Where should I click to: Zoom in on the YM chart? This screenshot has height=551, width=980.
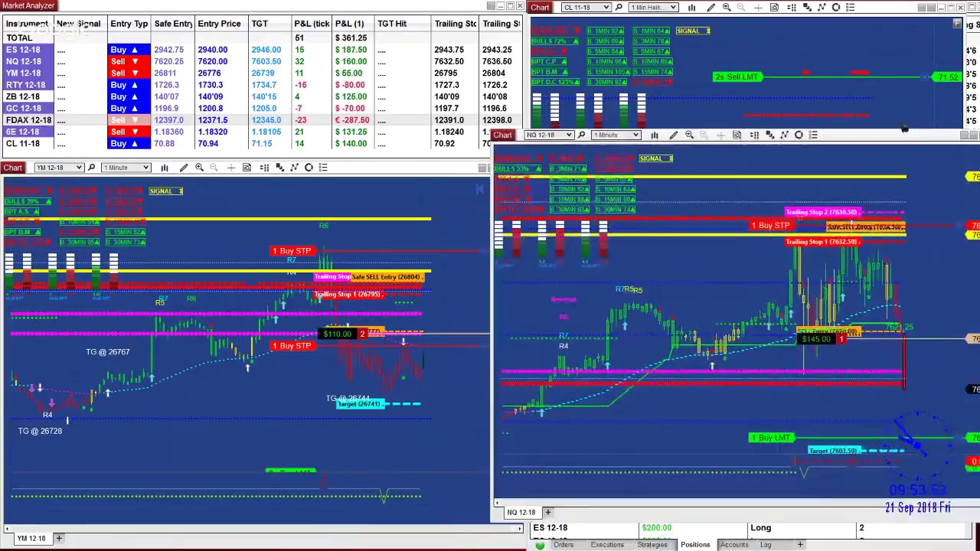(199, 168)
